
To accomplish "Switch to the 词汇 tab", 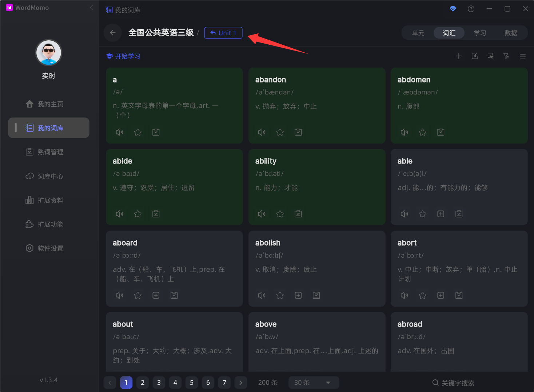I will pyautogui.click(x=449, y=33).
